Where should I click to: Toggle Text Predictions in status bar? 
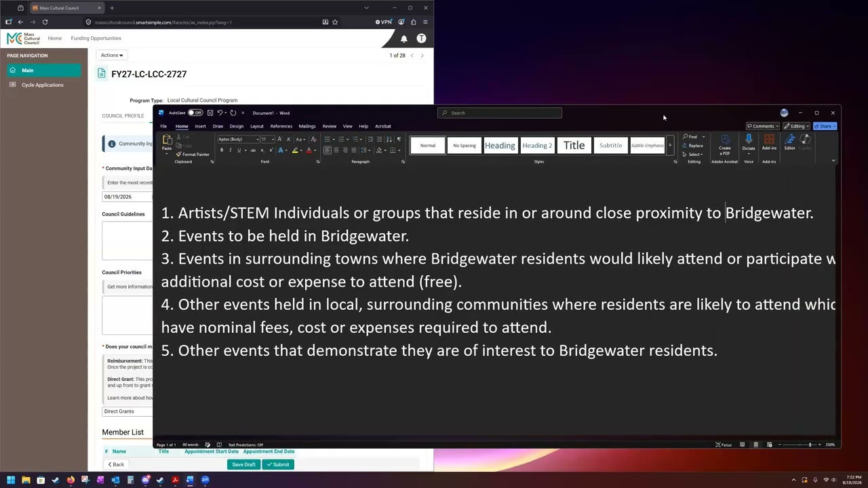click(x=245, y=445)
